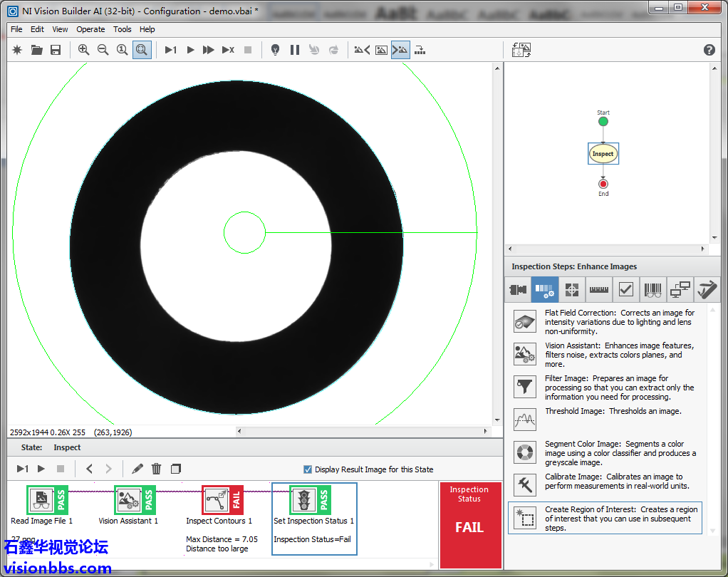Run inspection once with the toolbar button
This screenshot has height=577, width=728.
pyautogui.click(x=171, y=50)
